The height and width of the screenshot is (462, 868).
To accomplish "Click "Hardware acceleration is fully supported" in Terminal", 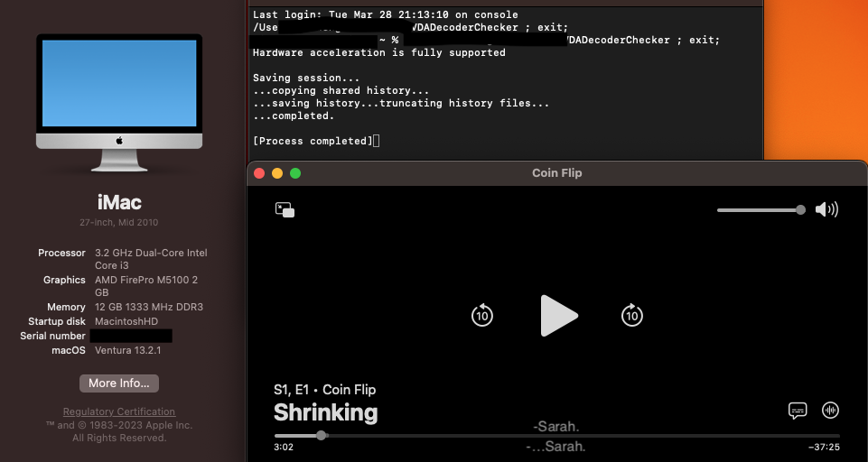I will pyautogui.click(x=379, y=52).
